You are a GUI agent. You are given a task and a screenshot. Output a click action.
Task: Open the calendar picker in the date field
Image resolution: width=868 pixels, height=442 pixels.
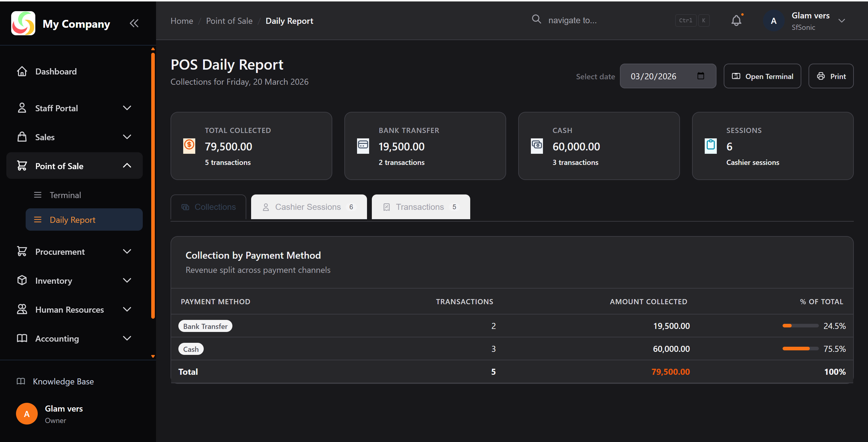701,76
